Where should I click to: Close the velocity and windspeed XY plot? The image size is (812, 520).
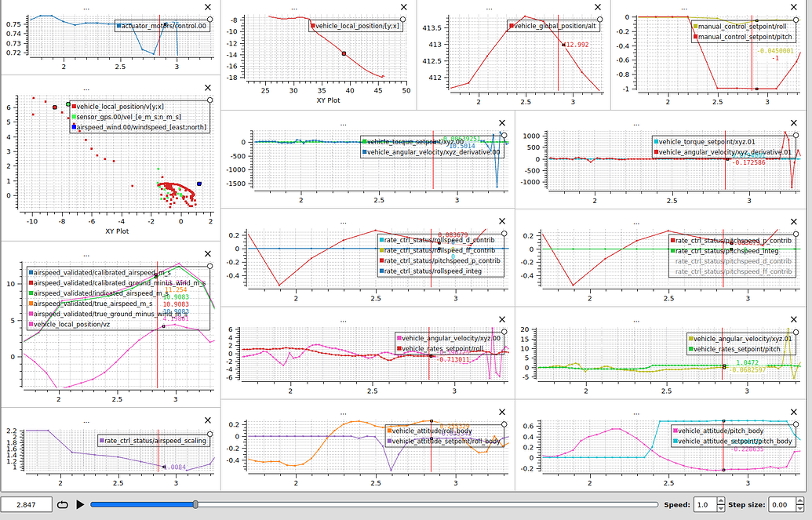pos(208,88)
